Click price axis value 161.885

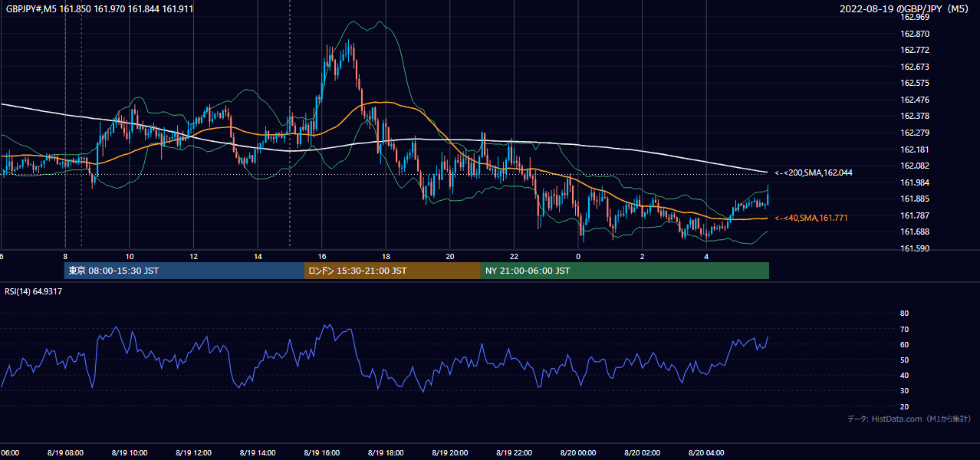915,199
